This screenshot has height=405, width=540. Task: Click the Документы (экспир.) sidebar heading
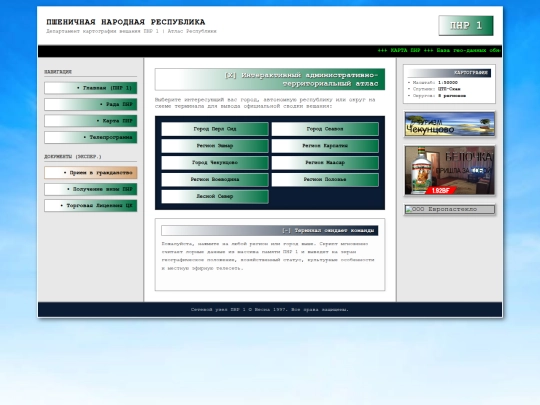[73, 157]
